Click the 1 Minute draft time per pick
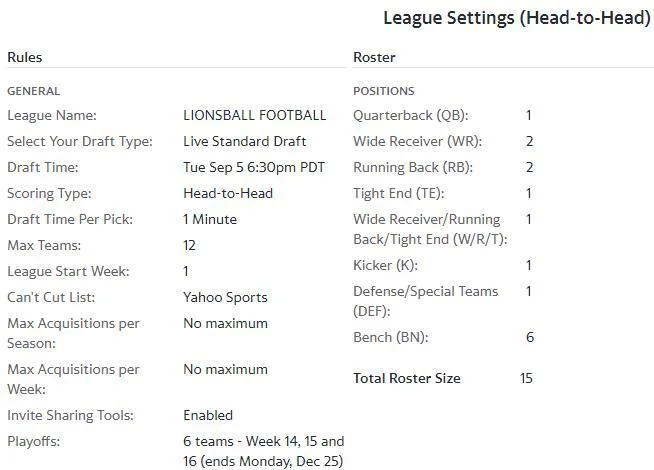This screenshot has width=654, height=470. [210, 219]
